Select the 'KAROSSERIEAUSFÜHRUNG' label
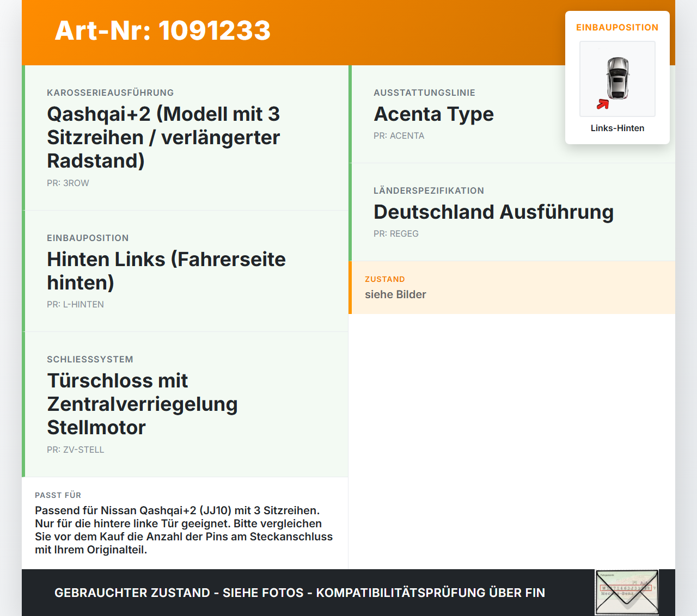Viewport: 697px width, 616px height. [x=111, y=93]
